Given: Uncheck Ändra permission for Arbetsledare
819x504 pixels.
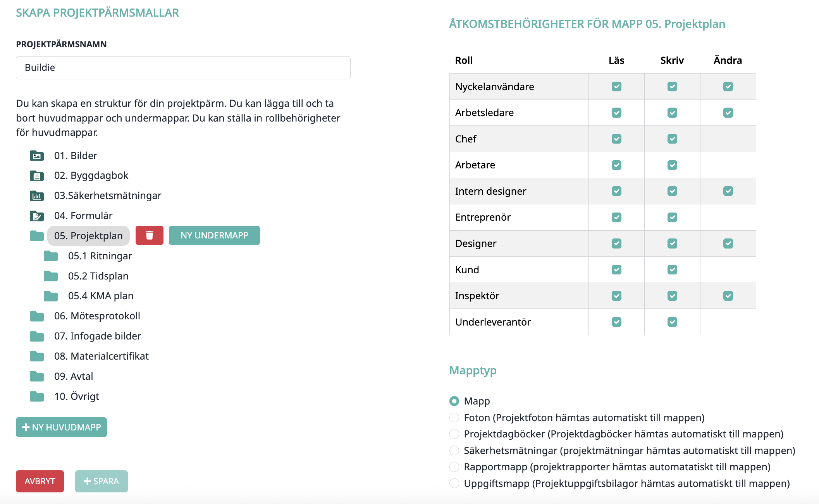Looking at the screenshot, I should click(x=728, y=113).
